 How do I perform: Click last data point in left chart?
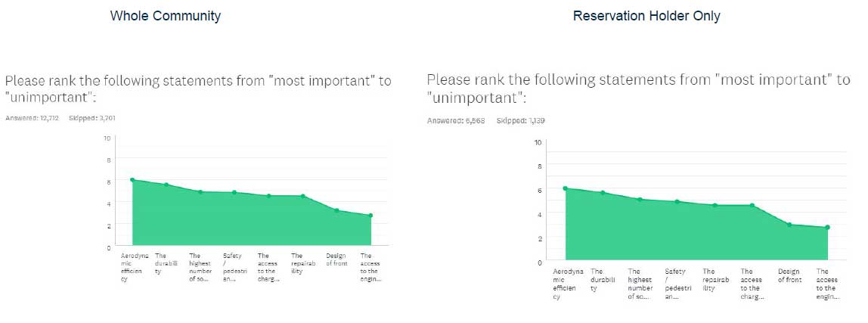point(371,216)
